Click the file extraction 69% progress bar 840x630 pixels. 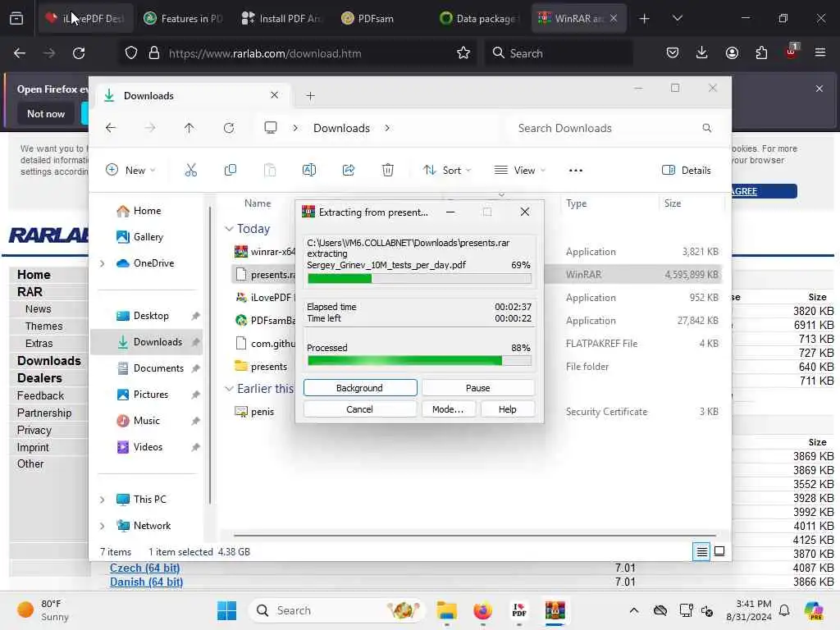click(419, 279)
